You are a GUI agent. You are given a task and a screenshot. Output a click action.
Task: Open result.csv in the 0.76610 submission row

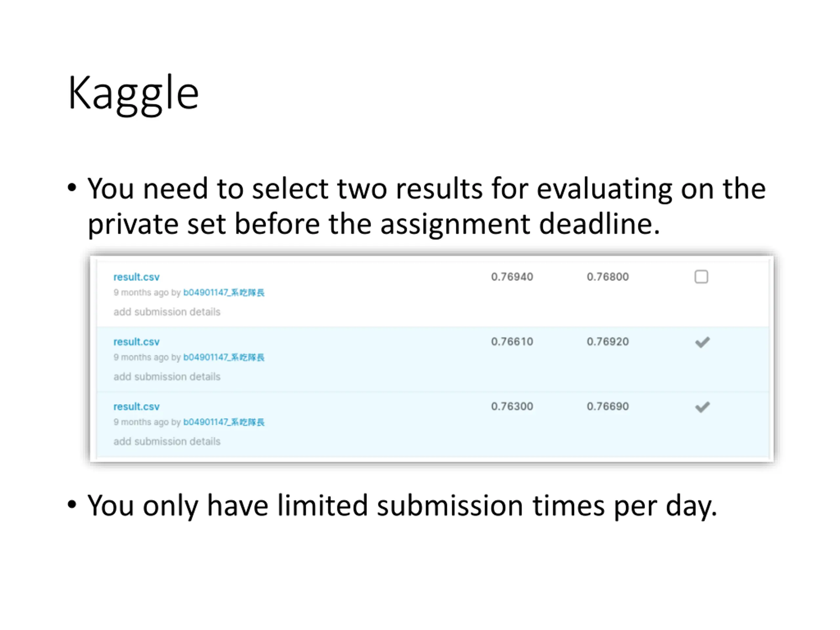pos(136,342)
